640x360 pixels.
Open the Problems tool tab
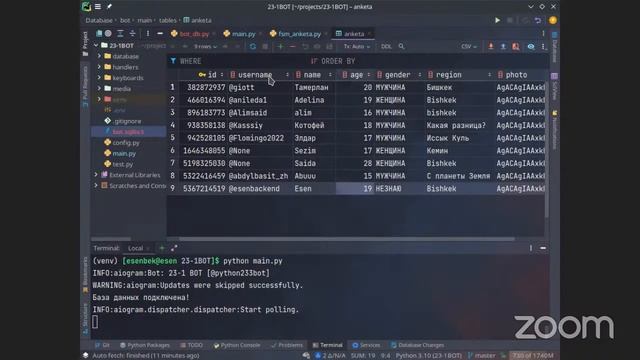coord(287,345)
